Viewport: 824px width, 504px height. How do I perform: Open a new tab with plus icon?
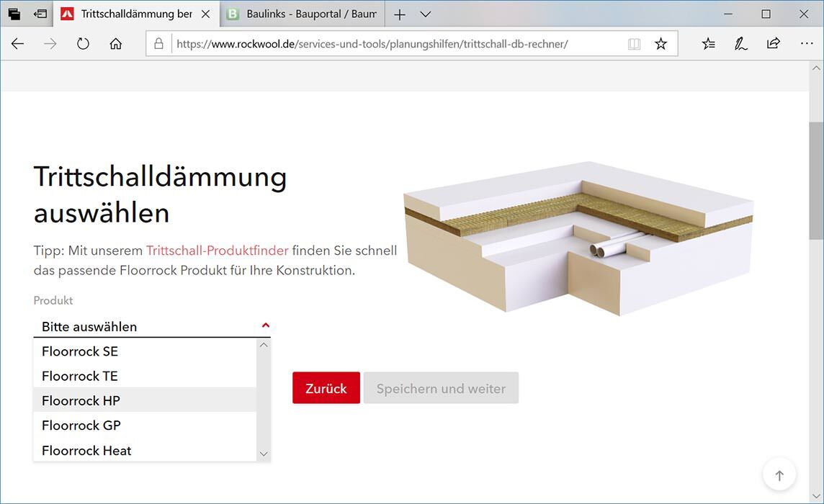coord(400,14)
